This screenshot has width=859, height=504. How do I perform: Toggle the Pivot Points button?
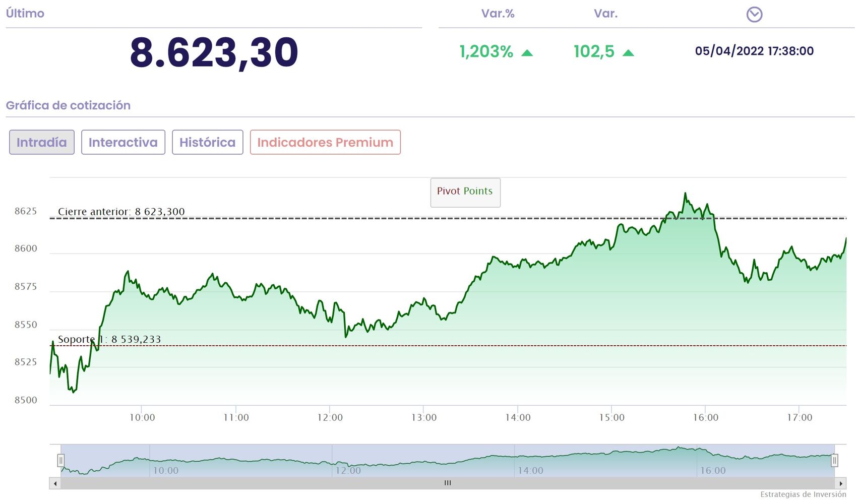[465, 192]
